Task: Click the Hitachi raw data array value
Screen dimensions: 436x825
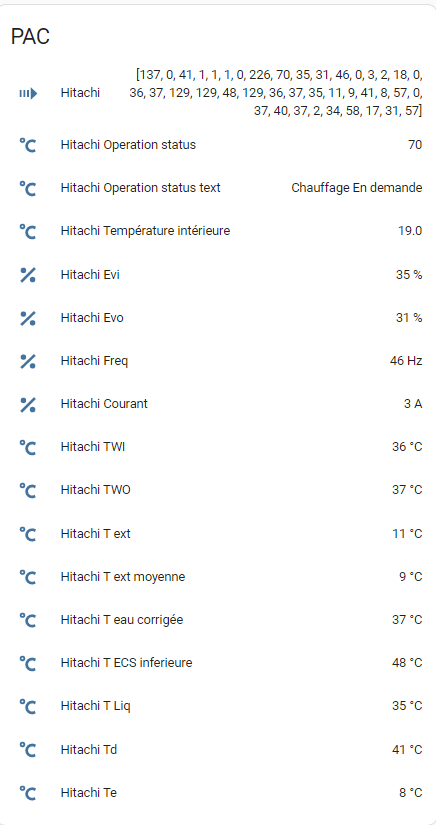Action: click(276, 93)
